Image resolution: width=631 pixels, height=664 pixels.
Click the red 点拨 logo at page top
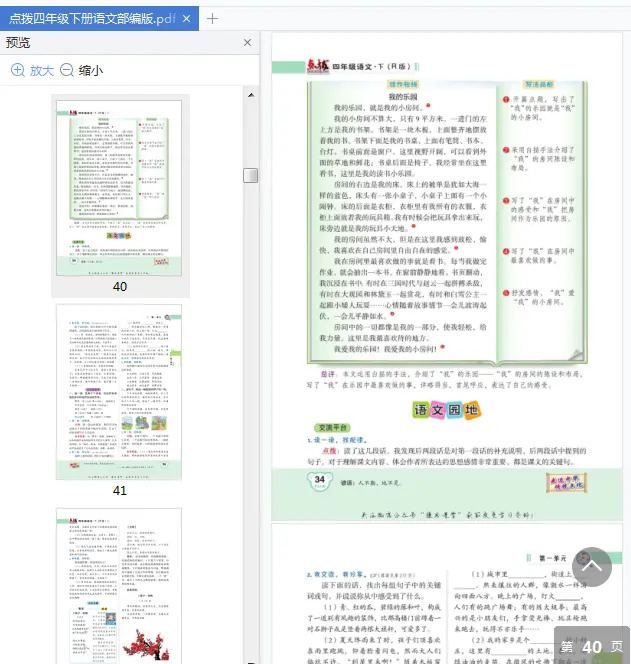318,66
